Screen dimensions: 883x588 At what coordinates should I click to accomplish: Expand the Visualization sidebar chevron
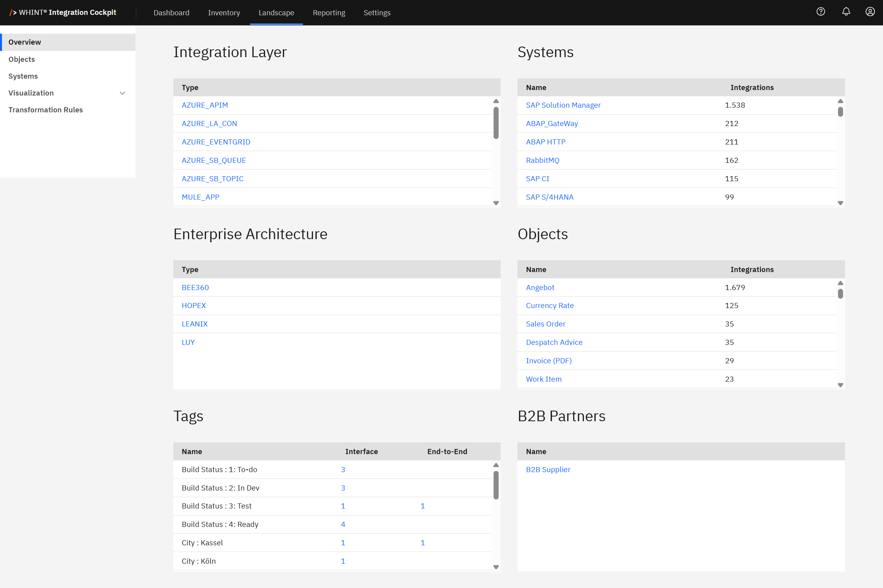pyautogui.click(x=123, y=93)
